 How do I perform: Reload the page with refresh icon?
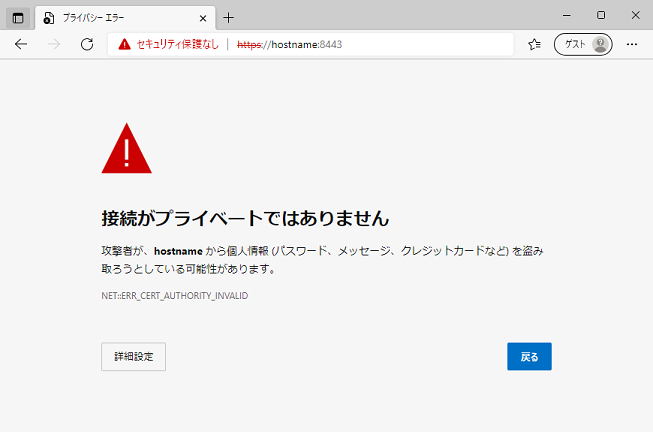click(x=87, y=44)
